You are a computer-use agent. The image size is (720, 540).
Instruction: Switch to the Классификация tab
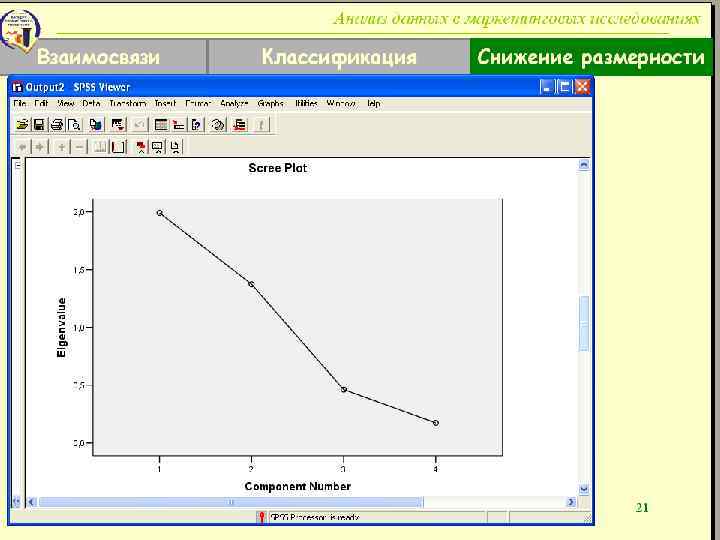pos(339,57)
